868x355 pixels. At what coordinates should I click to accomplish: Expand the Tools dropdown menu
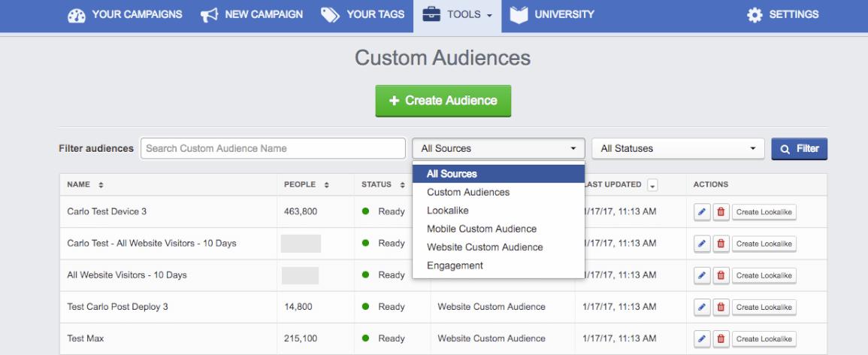point(457,16)
